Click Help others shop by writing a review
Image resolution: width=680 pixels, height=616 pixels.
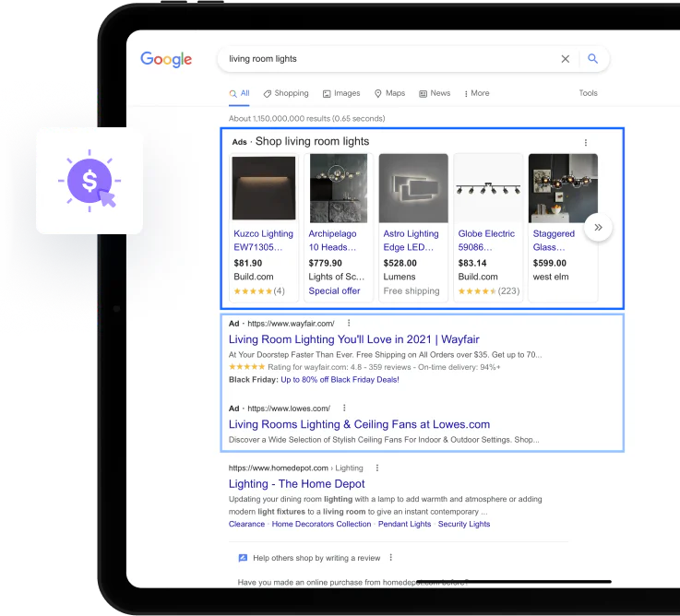pyautogui.click(x=316, y=558)
